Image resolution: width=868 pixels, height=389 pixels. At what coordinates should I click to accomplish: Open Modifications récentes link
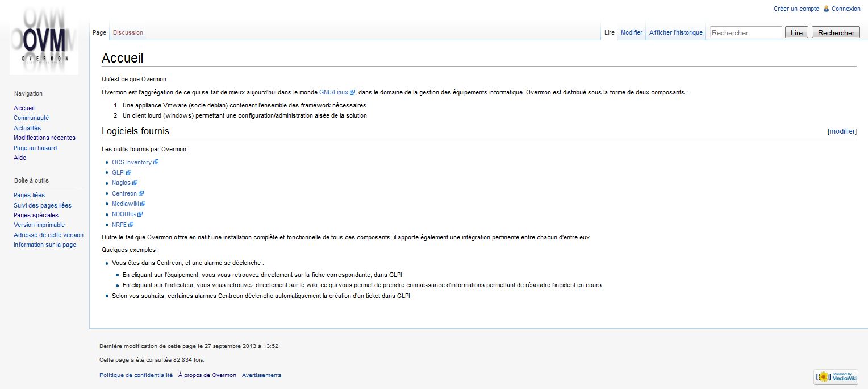[x=44, y=138]
